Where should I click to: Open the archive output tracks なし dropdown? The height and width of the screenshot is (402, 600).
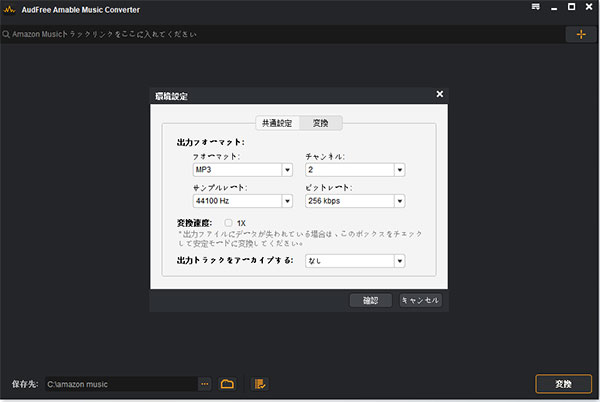pos(355,261)
